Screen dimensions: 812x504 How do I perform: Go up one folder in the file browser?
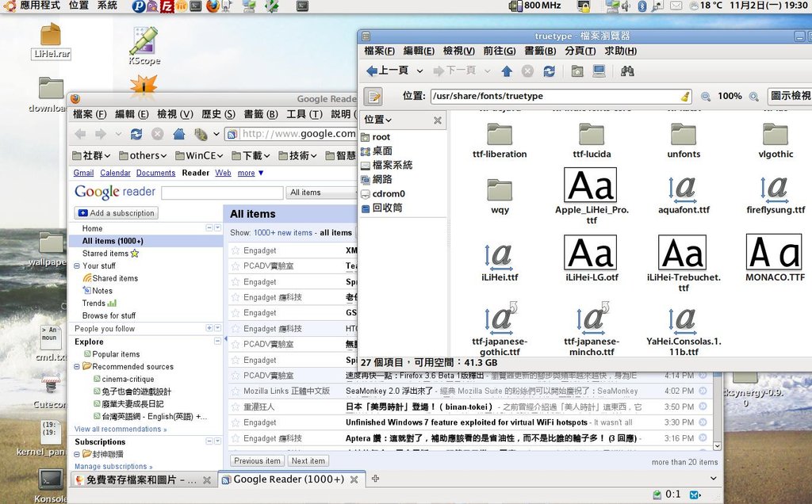507,71
